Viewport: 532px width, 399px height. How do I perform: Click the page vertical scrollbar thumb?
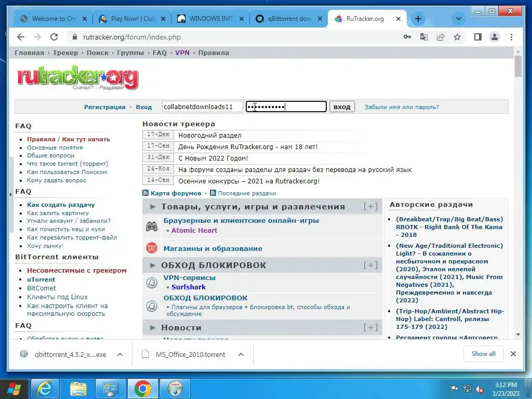tap(518, 66)
